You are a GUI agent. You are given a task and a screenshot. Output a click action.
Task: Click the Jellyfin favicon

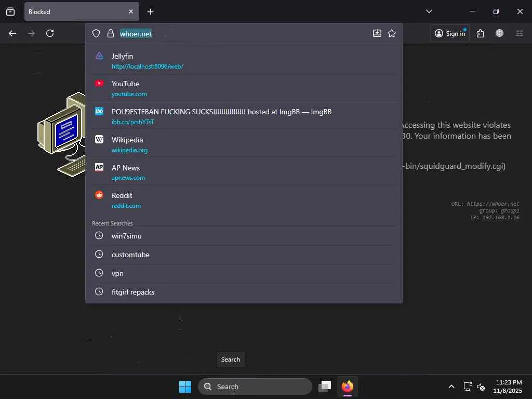[x=99, y=56]
